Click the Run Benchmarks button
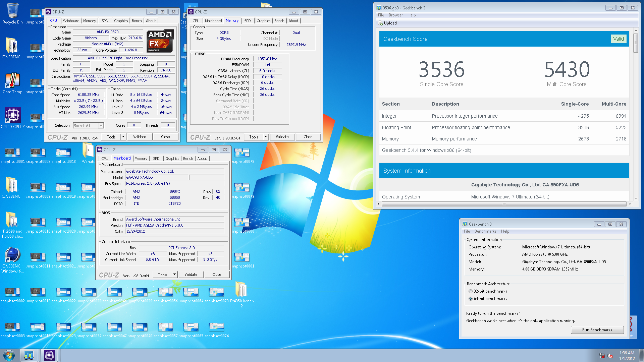The height and width of the screenshot is (362, 644). [597, 330]
